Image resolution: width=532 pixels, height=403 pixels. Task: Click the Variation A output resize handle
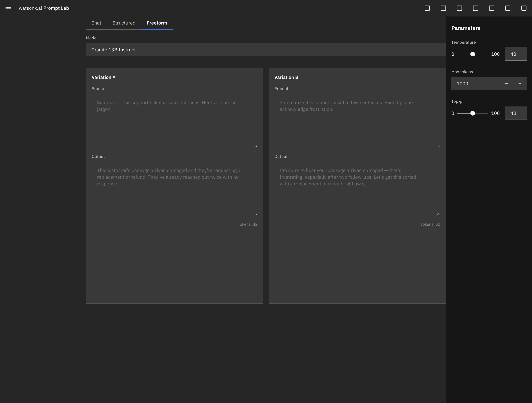click(x=255, y=214)
